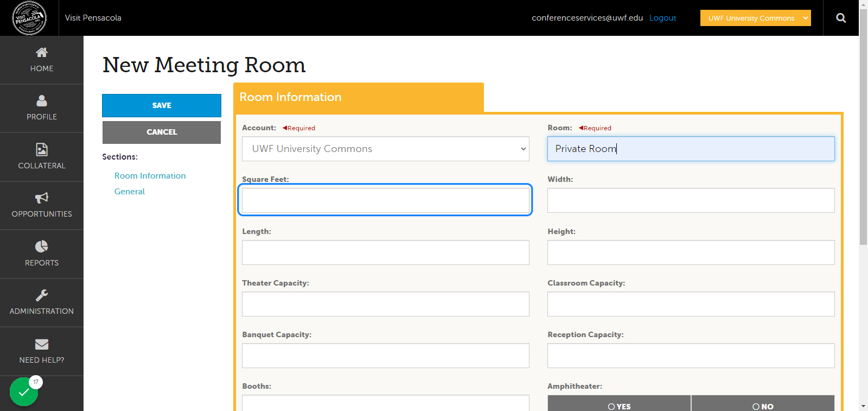This screenshot has height=411, width=868.
Task: Open the Administration wrench icon
Action: click(x=42, y=295)
